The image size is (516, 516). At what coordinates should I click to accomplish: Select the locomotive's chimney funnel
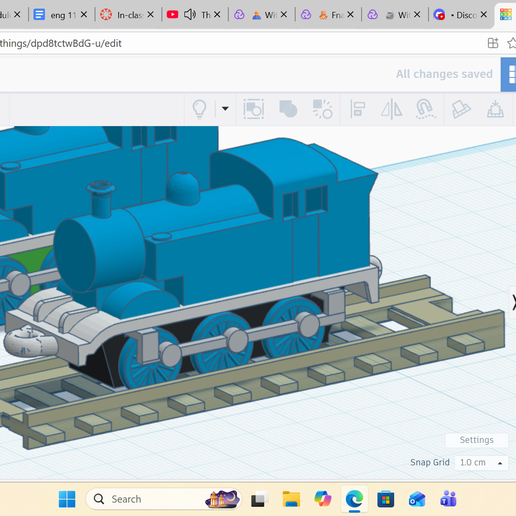pos(101,199)
